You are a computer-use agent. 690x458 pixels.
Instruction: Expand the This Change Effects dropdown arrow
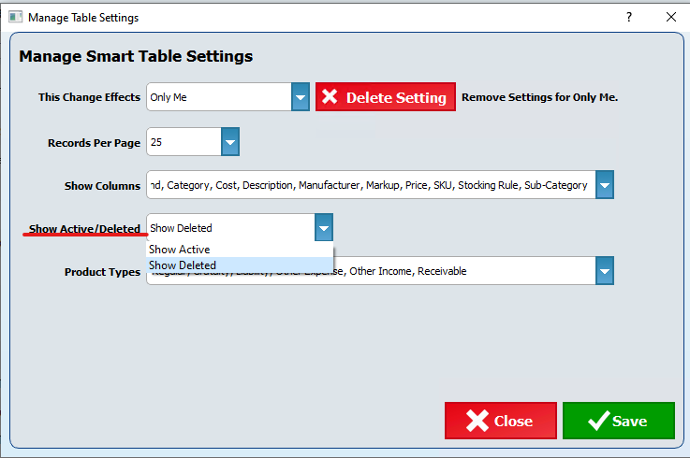pyautogui.click(x=300, y=97)
